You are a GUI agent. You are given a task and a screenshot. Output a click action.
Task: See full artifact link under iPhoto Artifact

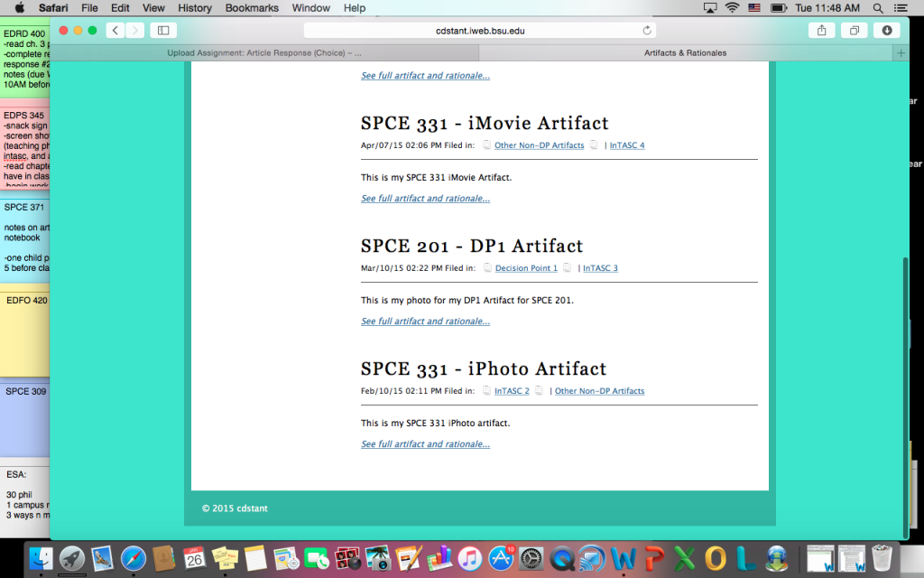[425, 444]
